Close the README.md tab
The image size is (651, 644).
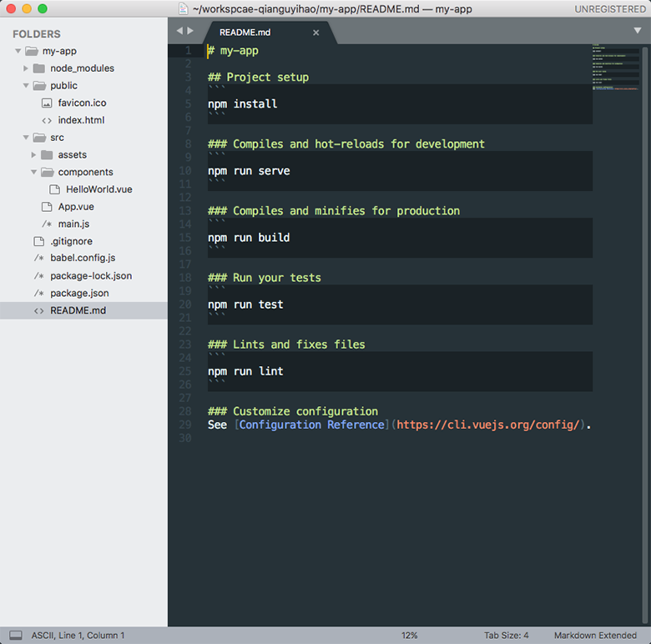(x=315, y=33)
